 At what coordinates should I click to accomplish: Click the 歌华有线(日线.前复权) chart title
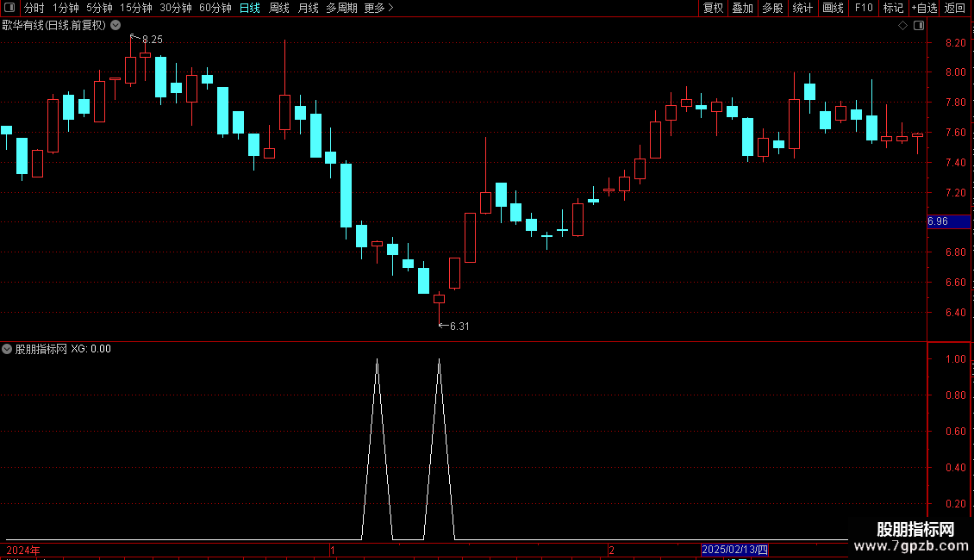(x=54, y=25)
